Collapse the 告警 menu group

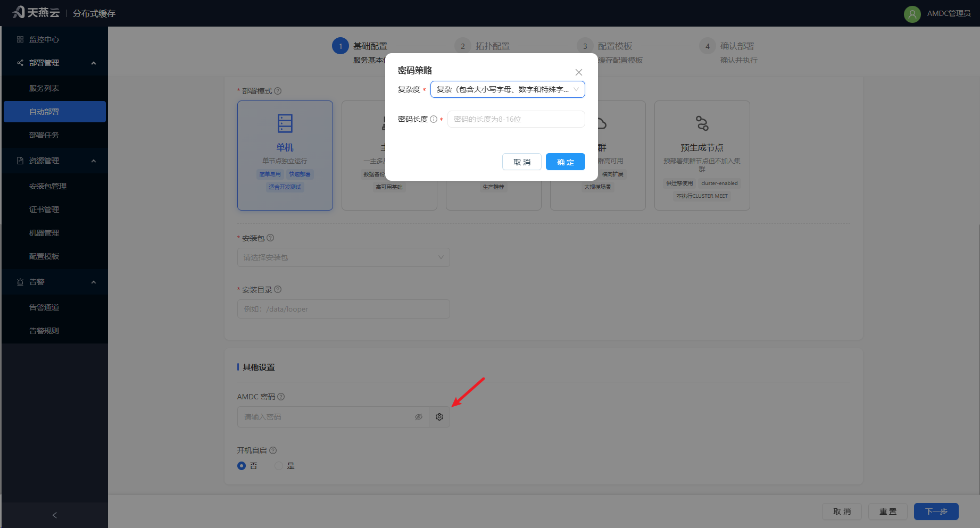(x=94, y=282)
